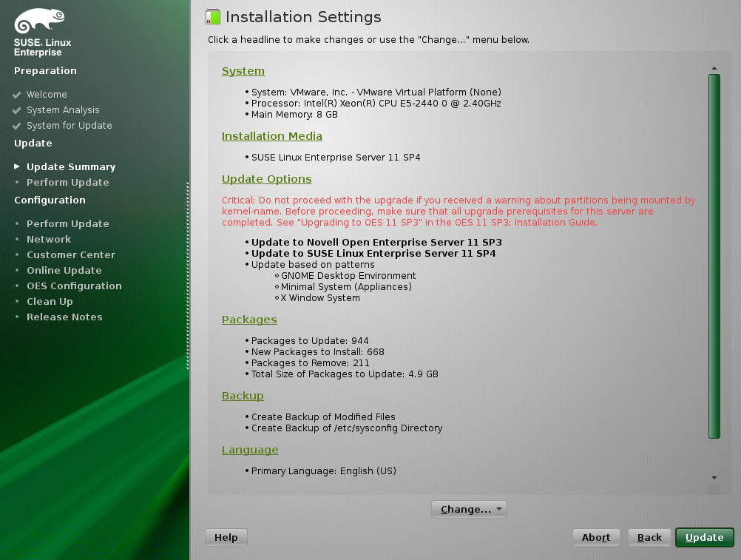Click 'Create Backup of Modified Files' line
The image size is (741, 560).
pos(323,416)
